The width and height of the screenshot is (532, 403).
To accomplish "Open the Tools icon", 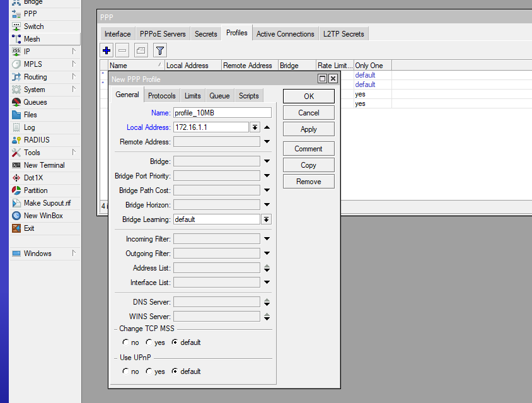I will click(x=16, y=153).
